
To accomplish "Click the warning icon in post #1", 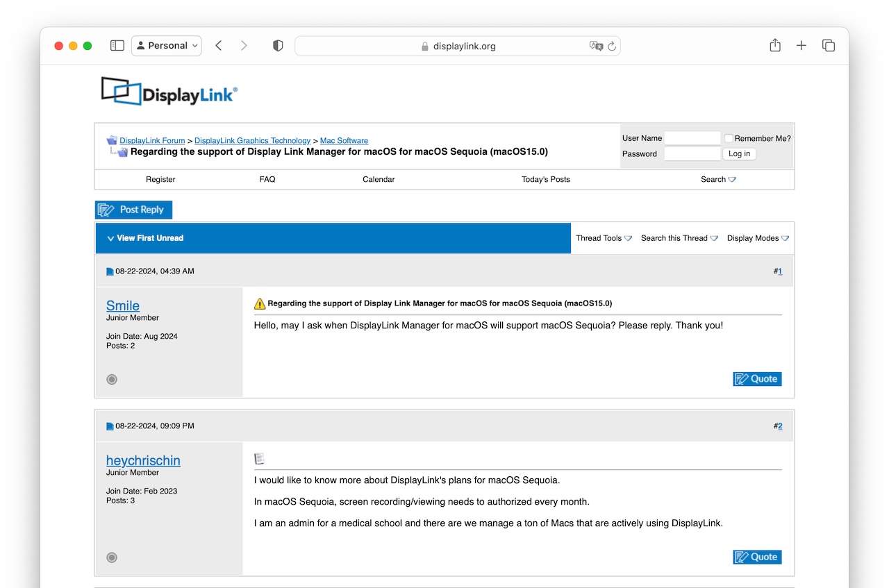I will [260, 303].
